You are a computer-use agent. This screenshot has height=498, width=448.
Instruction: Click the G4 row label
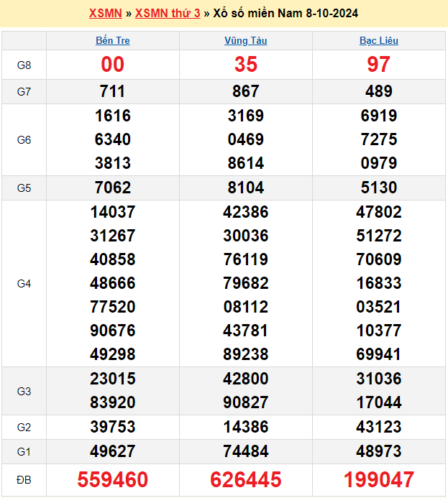click(x=24, y=284)
